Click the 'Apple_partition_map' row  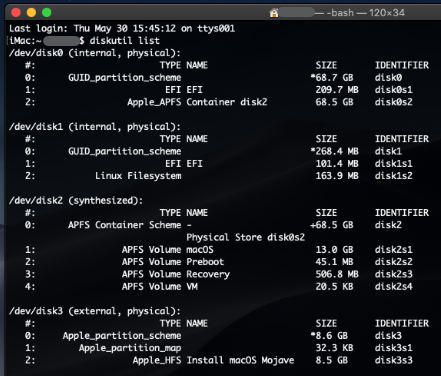[x=219, y=348]
